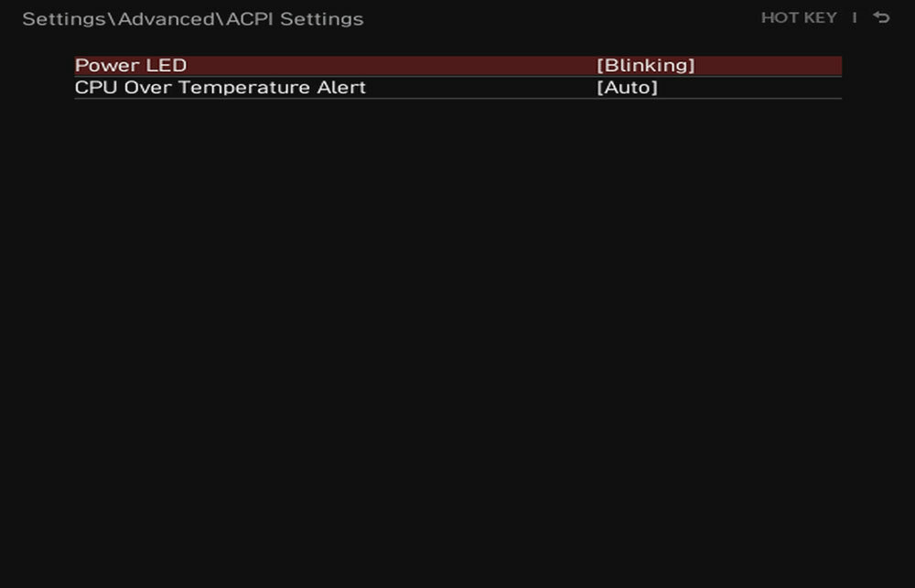Screen dimensions: 915x588
Task: Click "Advanced" in the breadcrumb path
Action: point(167,18)
